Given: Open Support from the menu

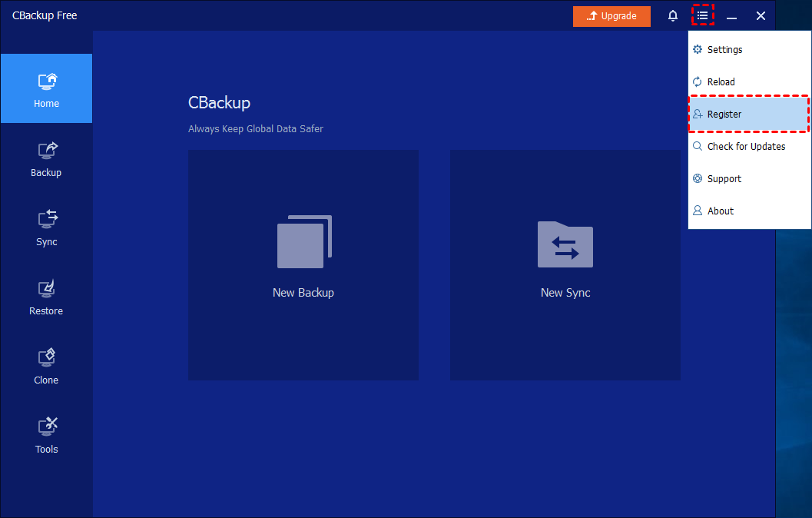Looking at the screenshot, I should [724, 179].
